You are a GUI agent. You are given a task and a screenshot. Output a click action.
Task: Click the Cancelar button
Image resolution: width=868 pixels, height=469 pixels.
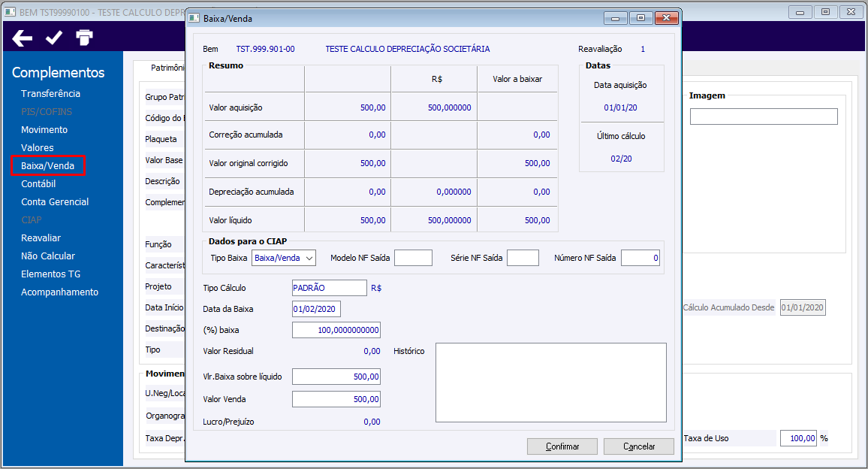tap(639, 446)
